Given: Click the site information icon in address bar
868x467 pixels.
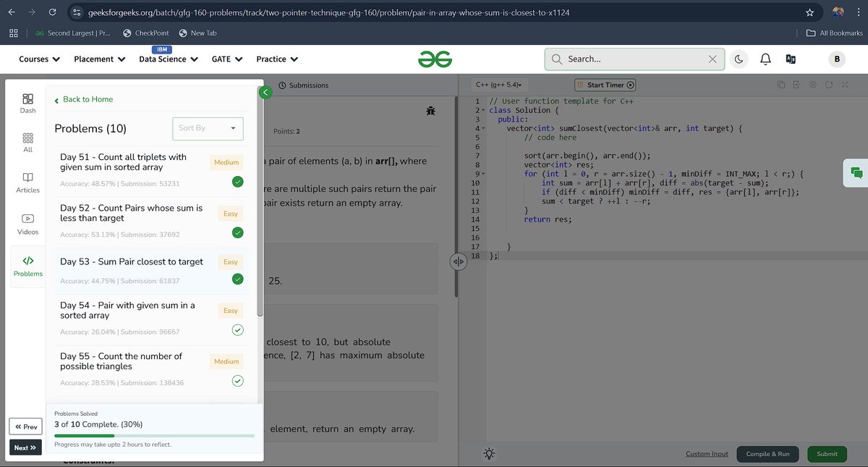Looking at the screenshot, I should (x=77, y=12).
